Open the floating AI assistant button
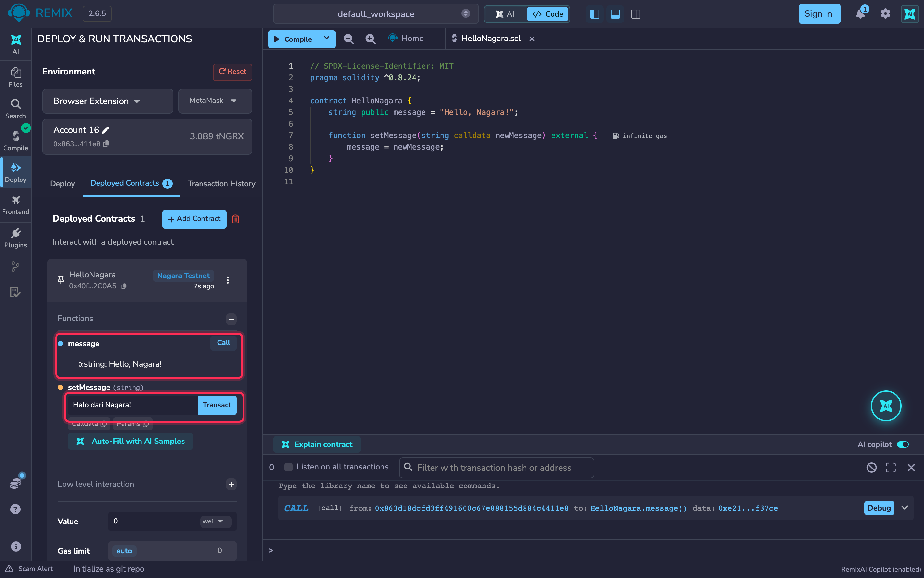The width and height of the screenshot is (924, 578). (x=886, y=406)
